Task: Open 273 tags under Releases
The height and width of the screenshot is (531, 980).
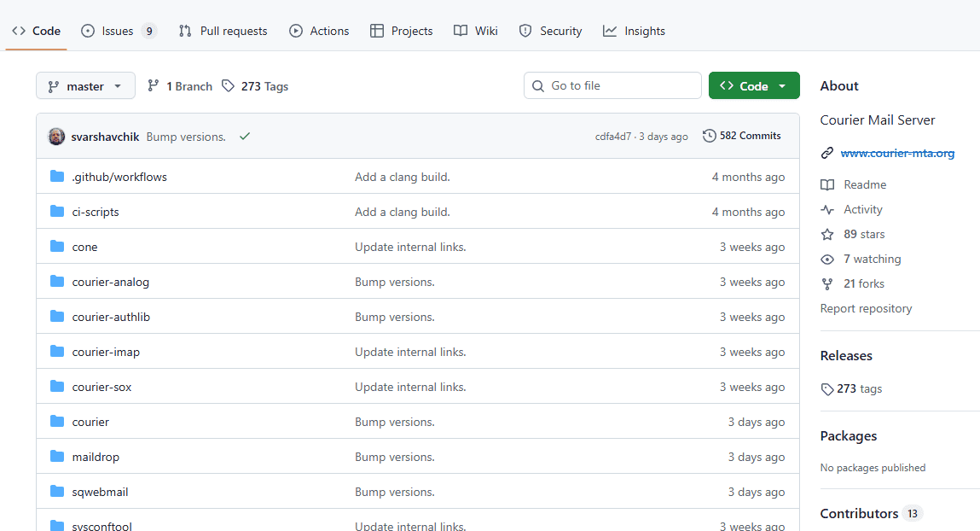Action: coord(851,389)
